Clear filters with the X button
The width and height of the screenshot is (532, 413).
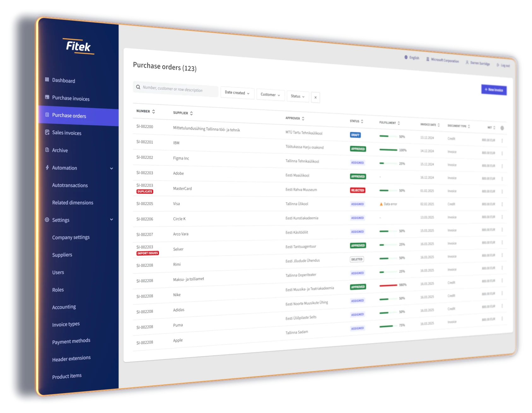click(x=315, y=97)
